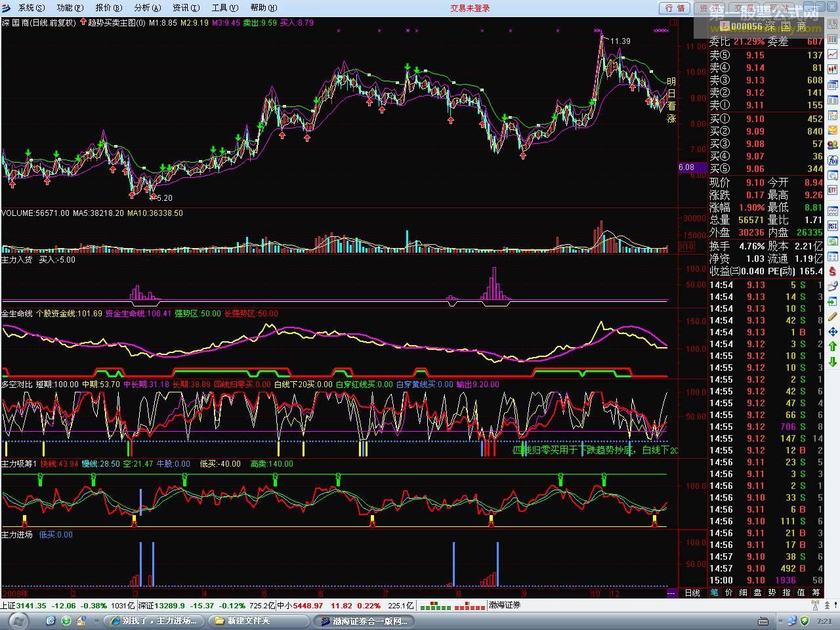Click the f(x) formula manager icon
This screenshot has width=840, height=630.
(833, 161)
